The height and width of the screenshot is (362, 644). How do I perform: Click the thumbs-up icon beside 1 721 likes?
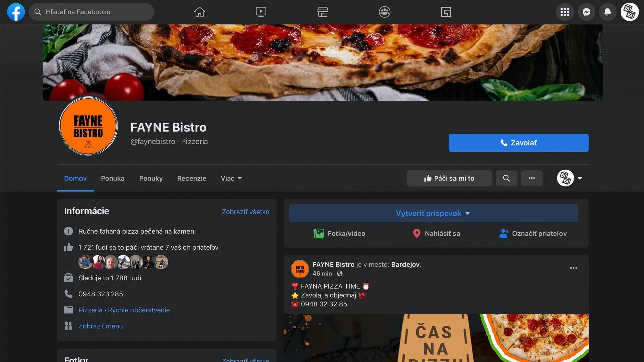pyautogui.click(x=68, y=247)
